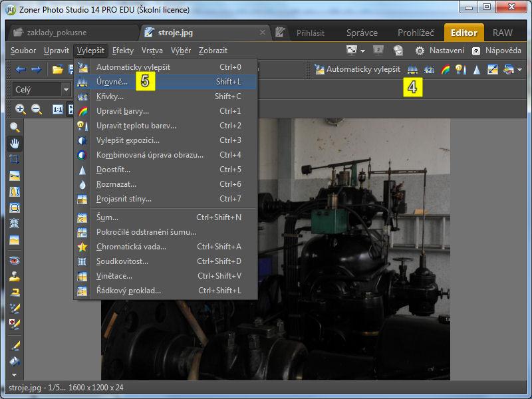Choose Úrovně... from the menu
Screen dimensions: 532x399
click(165, 82)
